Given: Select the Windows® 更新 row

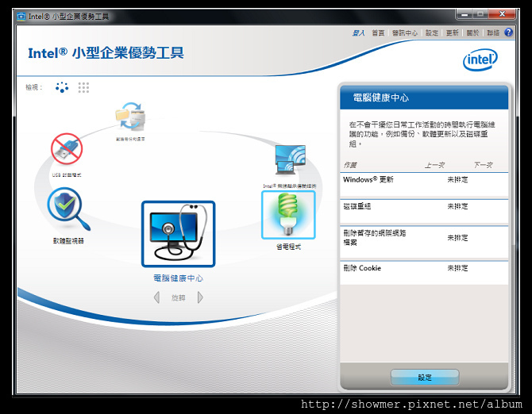Looking at the screenshot, I should 424,184.
